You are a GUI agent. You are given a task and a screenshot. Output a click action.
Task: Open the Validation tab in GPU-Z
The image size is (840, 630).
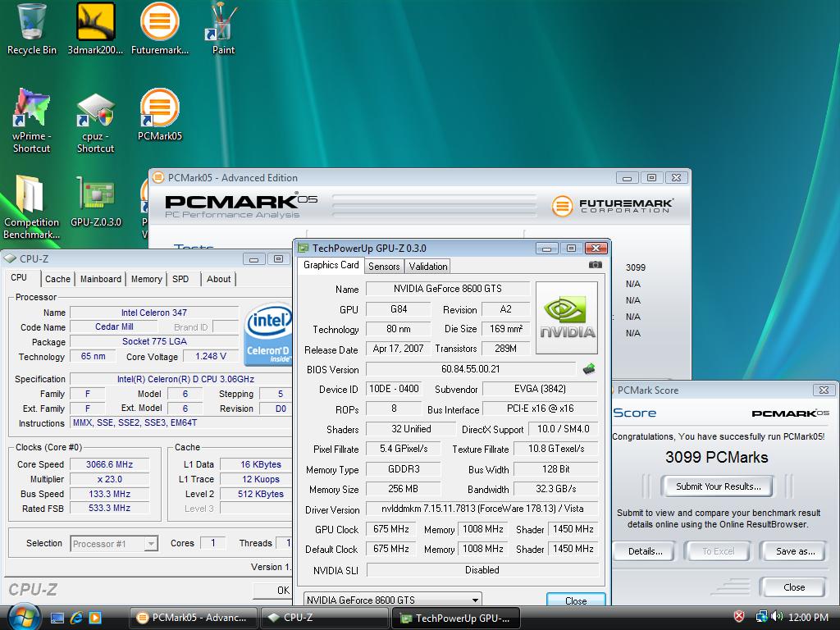click(x=428, y=267)
